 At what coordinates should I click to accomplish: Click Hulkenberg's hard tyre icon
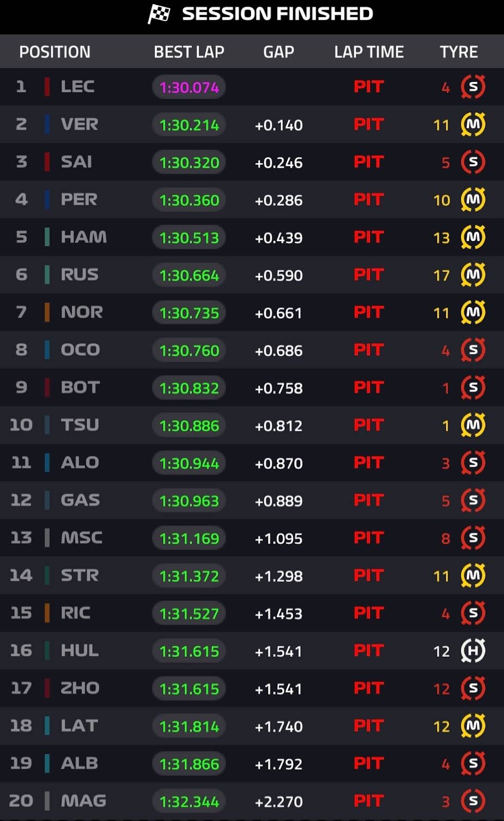click(x=473, y=651)
